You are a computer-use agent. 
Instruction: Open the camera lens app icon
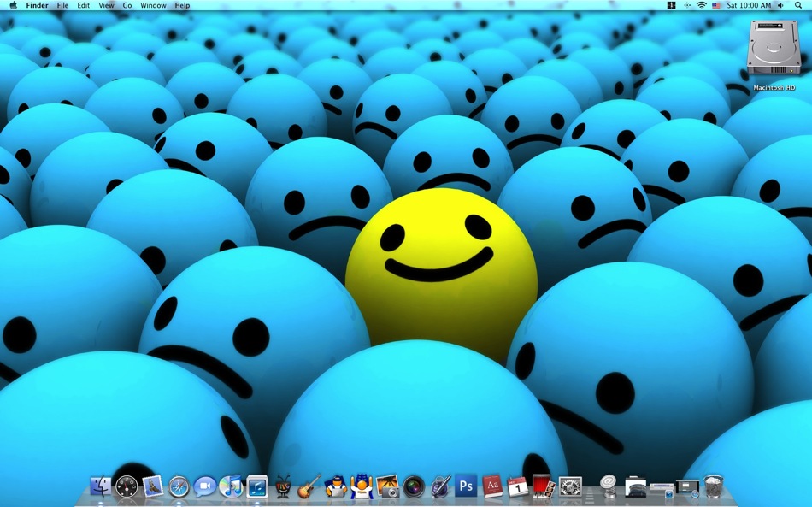coord(414,486)
